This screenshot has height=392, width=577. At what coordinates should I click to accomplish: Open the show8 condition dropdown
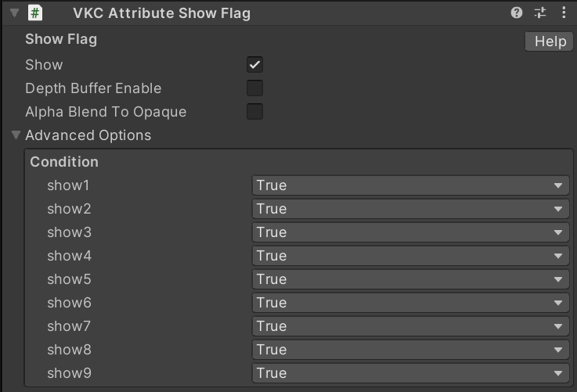(x=410, y=350)
